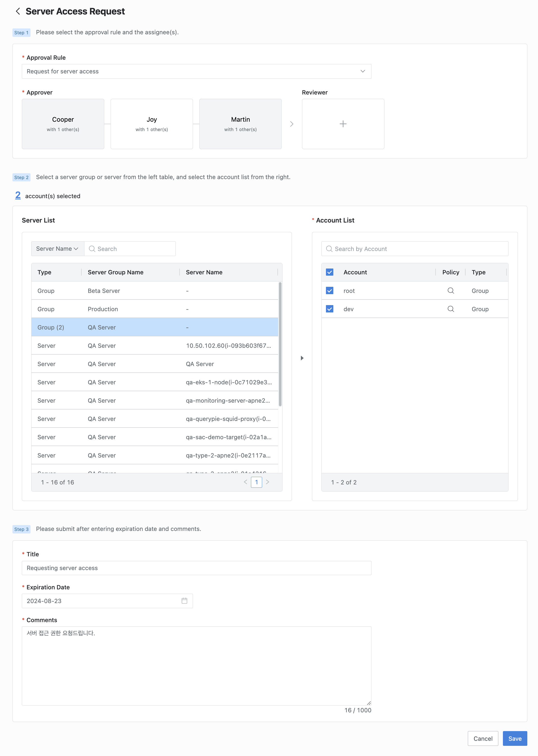
Task: Select the Cooper approver card
Action: [63, 124]
